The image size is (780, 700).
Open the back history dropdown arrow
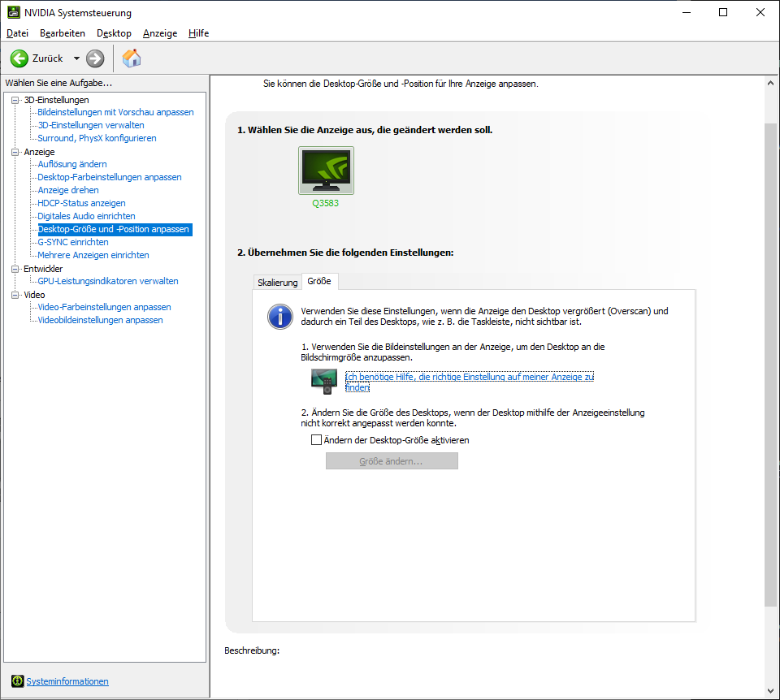coord(76,58)
